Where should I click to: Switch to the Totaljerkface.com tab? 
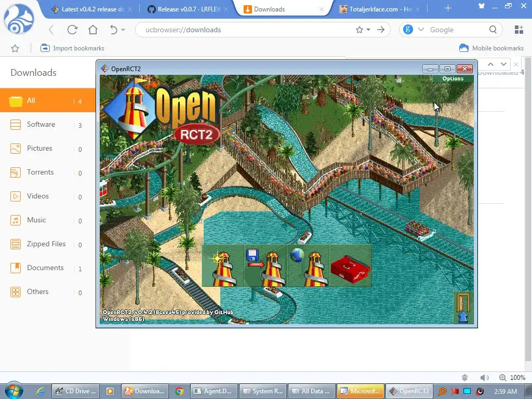pos(378,9)
